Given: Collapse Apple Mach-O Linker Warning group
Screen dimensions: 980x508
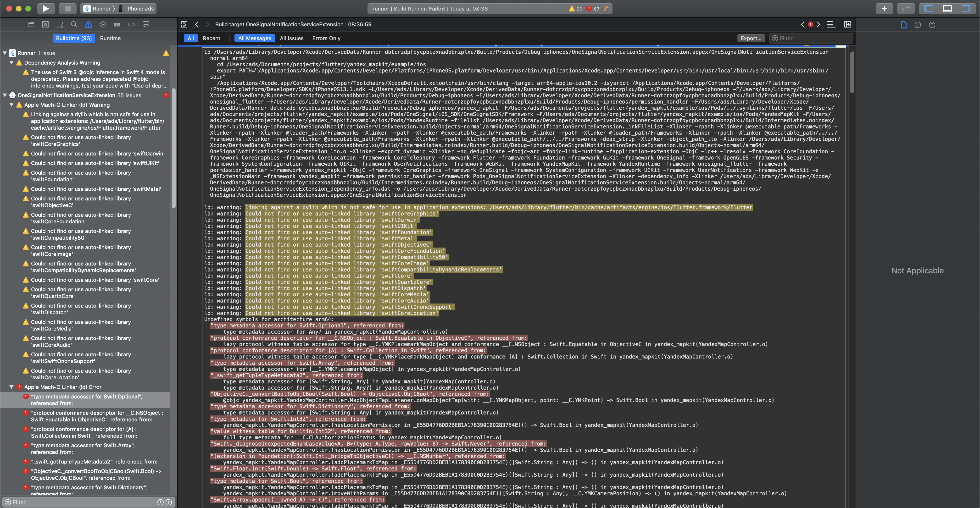Looking at the screenshot, I should (11, 105).
